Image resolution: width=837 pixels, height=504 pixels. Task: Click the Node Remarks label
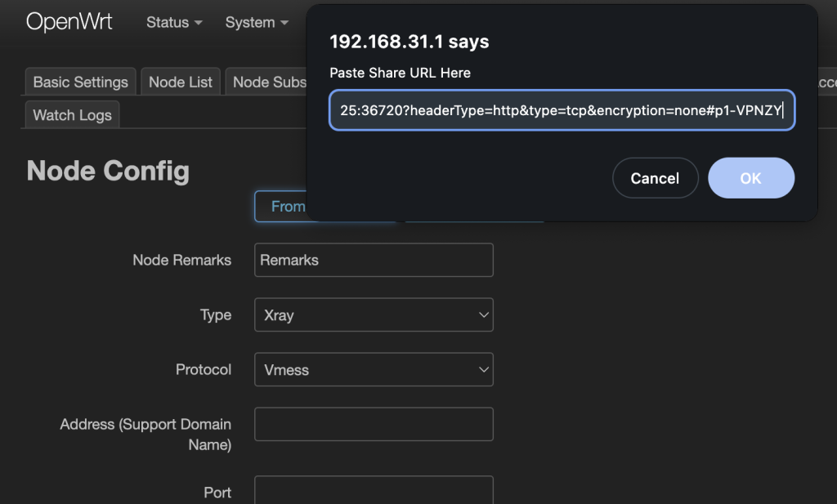[x=181, y=260]
